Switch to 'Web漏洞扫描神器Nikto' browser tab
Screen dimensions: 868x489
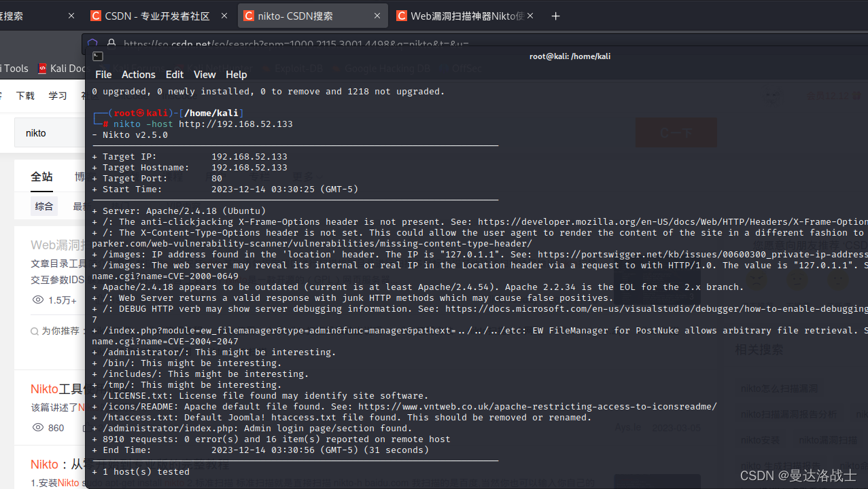(467, 16)
